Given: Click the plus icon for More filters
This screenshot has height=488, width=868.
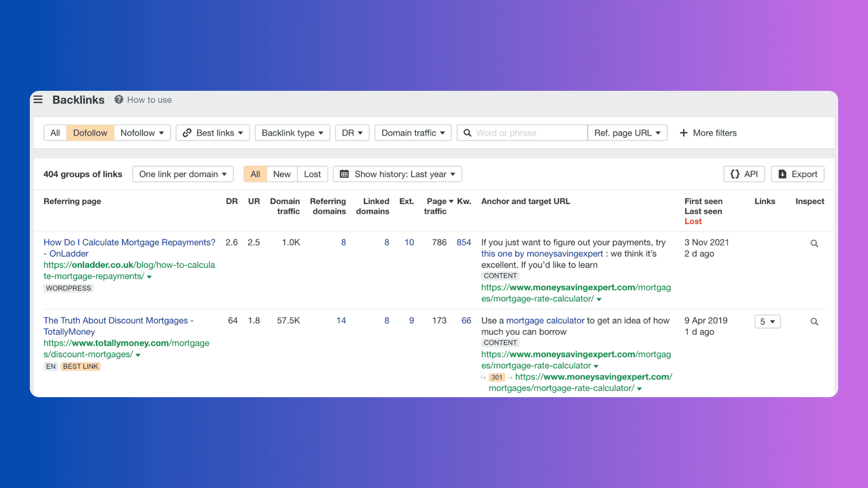Looking at the screenshot, I should pyautogui.click(x=684, y=133).
